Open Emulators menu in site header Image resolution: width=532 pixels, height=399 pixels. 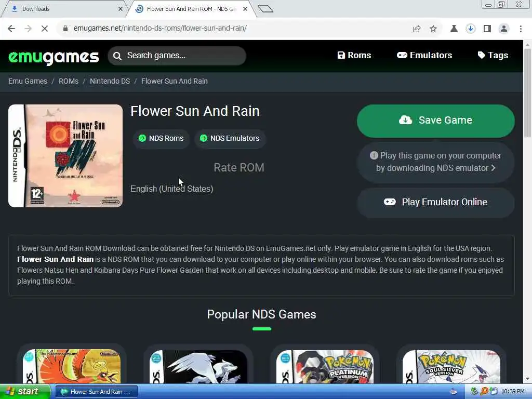point(424,55)
